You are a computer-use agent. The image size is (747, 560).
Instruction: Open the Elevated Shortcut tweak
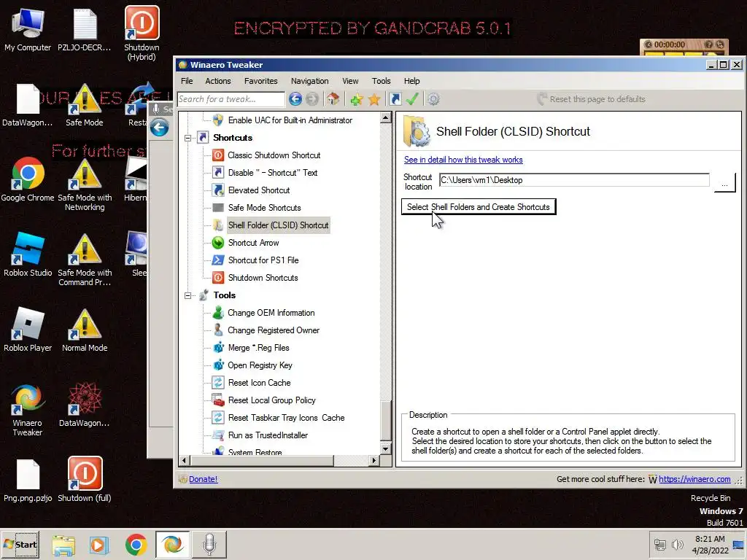click(259, 190)
